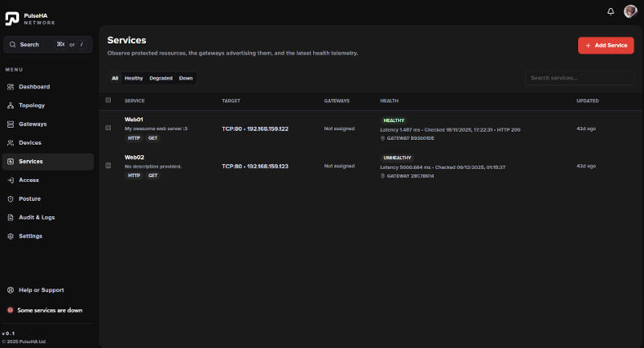Click the Web02 HTTP tag
This screenshot has height=348, width=644.
134,176
